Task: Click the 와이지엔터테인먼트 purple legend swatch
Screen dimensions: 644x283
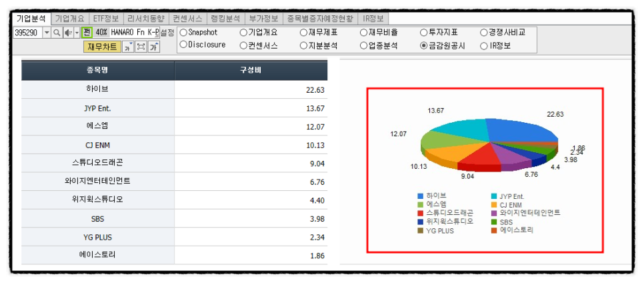Action: pyautogui.click(x=495, y=213)
